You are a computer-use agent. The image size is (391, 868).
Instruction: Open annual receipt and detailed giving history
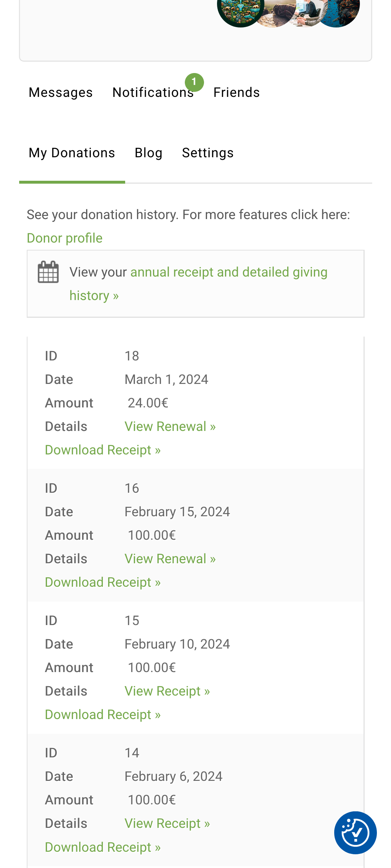pos(229,272)
